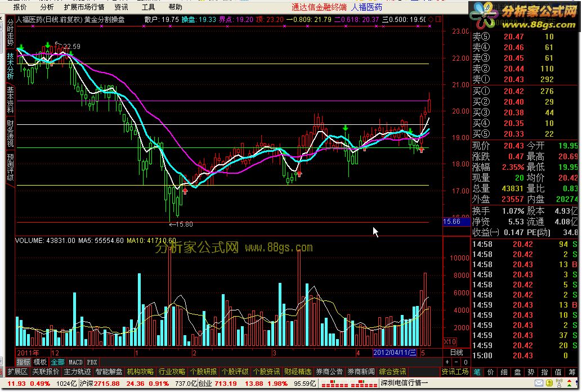Open the 分析 menu
This screenshot has height=392, width=582.
(x=47, y=7)
